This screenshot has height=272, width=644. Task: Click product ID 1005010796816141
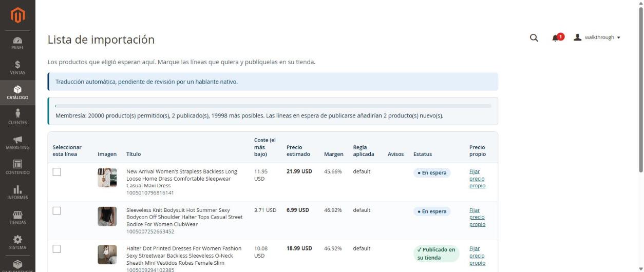coord(150,193)
